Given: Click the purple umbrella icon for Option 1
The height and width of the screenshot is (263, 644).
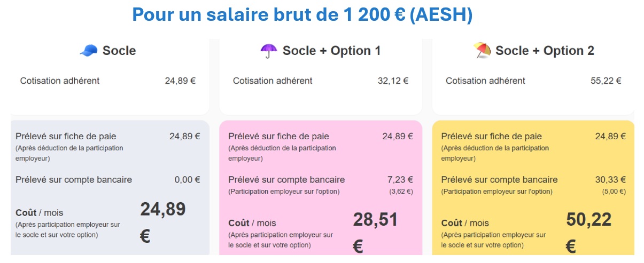Looking at the screenshot, I should [x=269, y=51].
